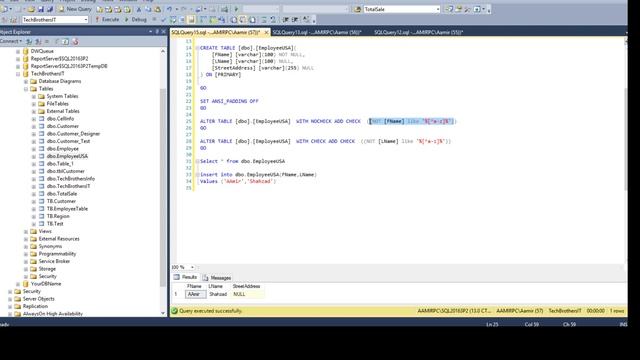
Task: Select the Server Objects folder
Action: pos(38,299)
